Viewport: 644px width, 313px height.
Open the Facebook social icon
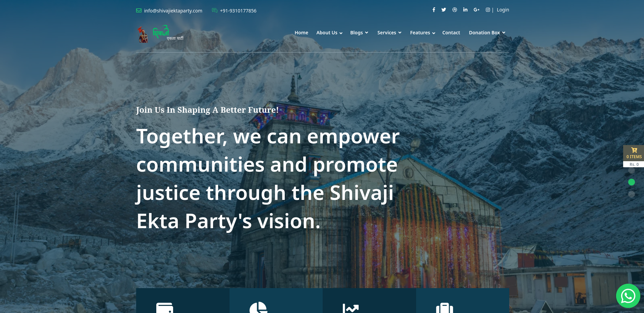click(434, 10)
